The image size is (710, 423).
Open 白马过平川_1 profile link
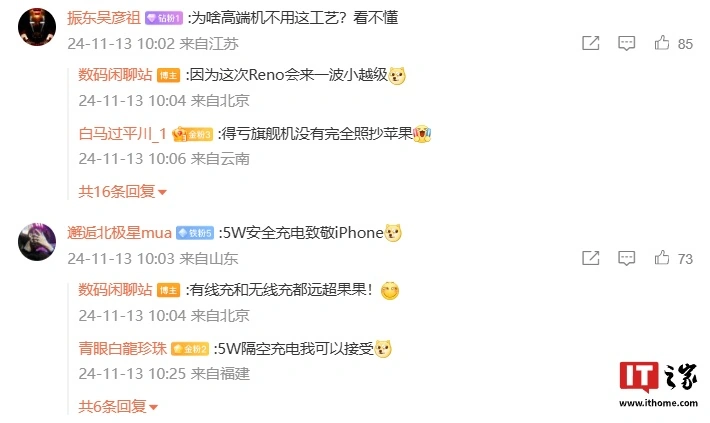pyautogui.click(x=123, y=134)
